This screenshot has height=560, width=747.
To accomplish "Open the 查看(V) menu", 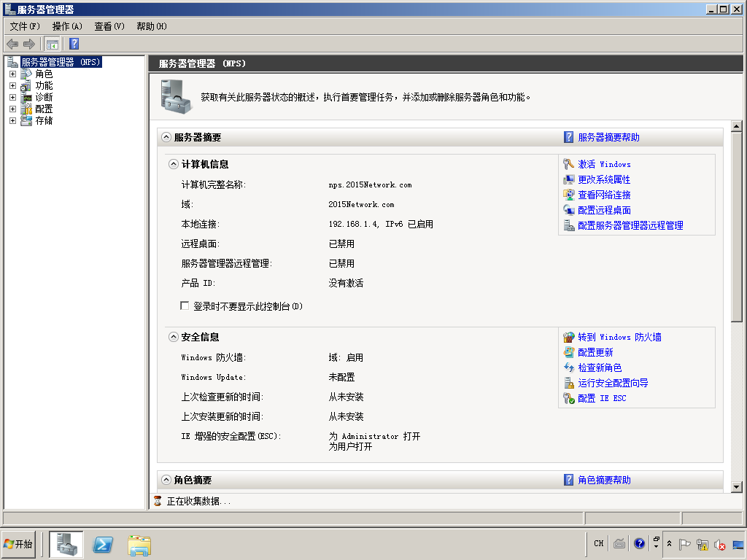I will 109,26.
